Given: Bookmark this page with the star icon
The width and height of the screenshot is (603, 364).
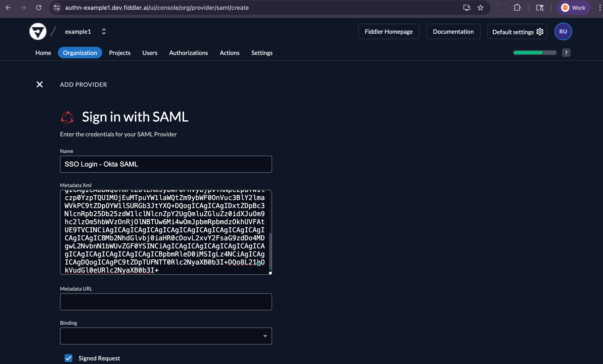Looking at the screenshot, I should pyautogui.click(x=480, y=8).
